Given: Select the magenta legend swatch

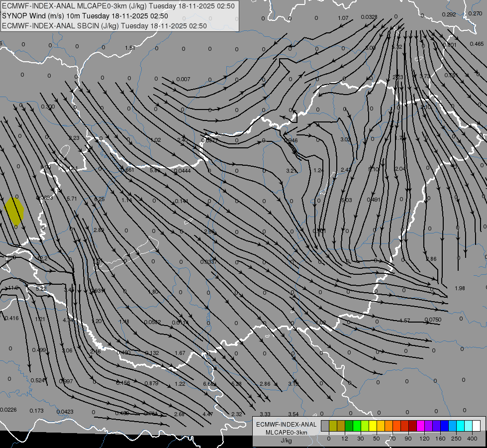Looking at the screenshot, I should pos(420,426).
